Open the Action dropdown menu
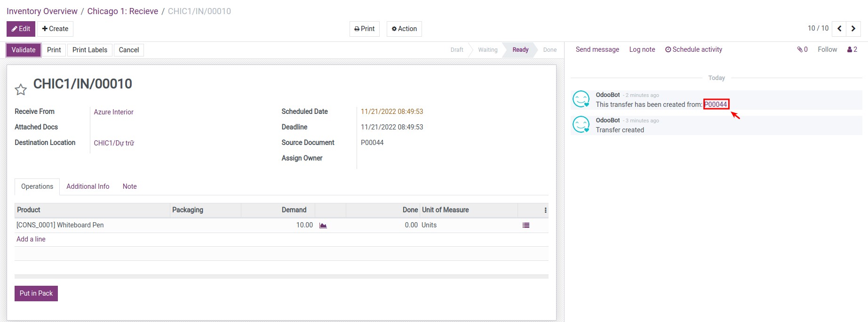 tap(404, 29)
